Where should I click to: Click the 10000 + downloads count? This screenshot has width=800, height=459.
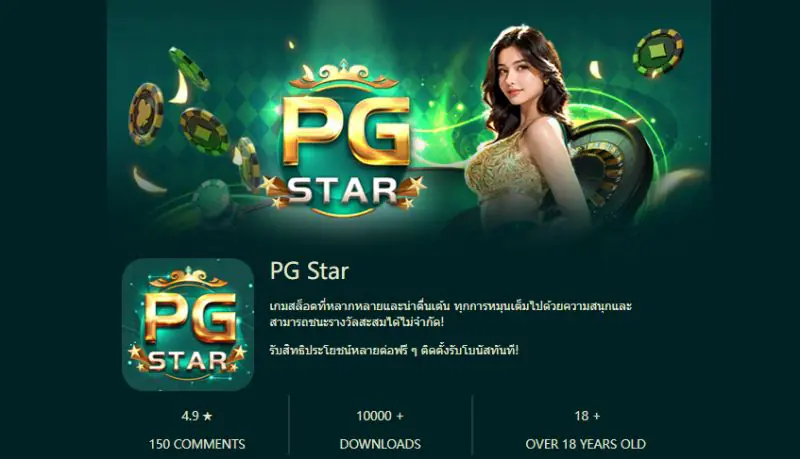[x=380, y=416]
